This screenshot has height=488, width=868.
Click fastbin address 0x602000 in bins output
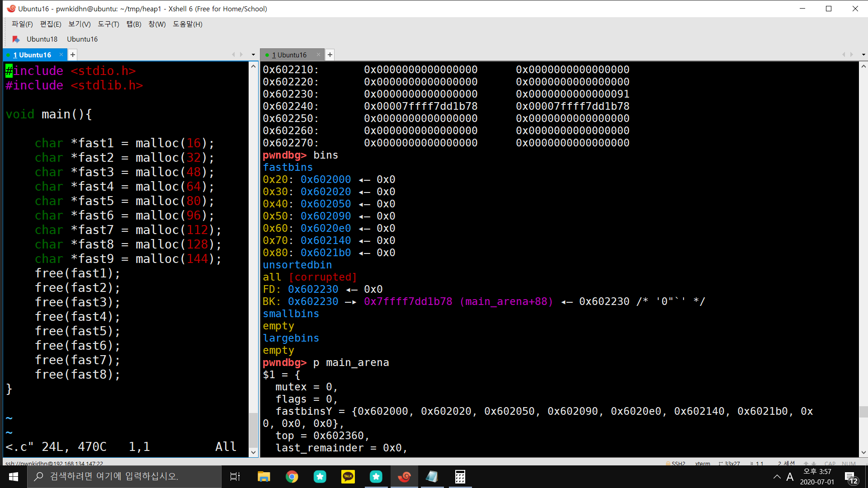point(326,179)
